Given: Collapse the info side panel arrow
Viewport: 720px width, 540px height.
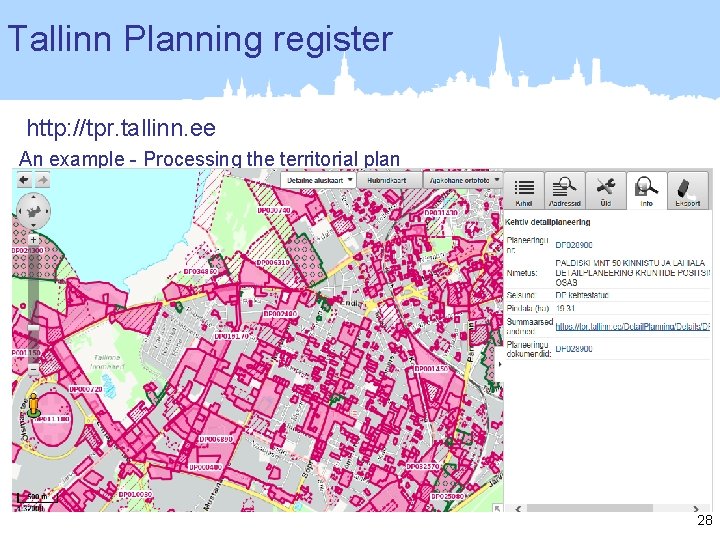Looking at the screenshot, I should (x=500, y=364).
